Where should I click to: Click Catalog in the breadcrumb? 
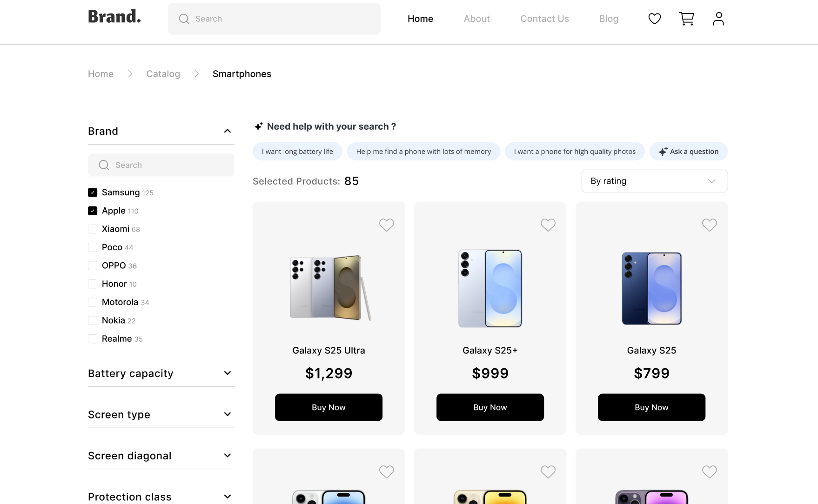(x=163, y=74)
